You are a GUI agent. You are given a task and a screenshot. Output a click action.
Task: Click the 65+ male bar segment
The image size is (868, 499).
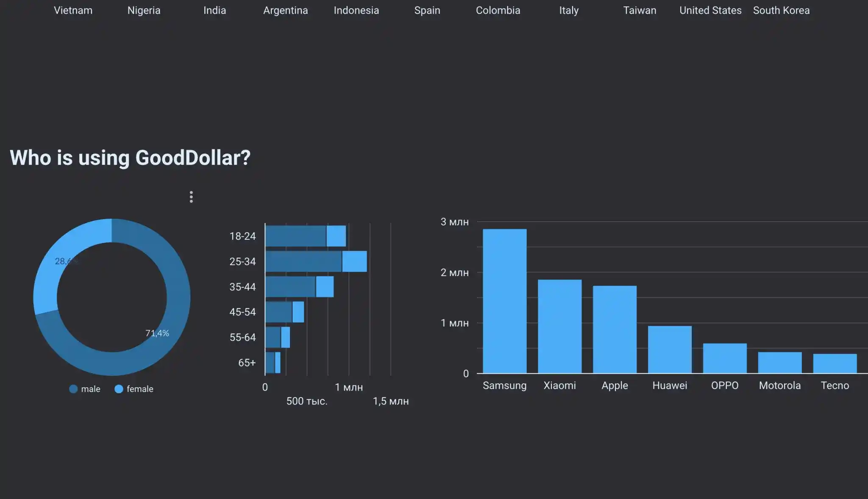pyautogui.click(x=270, y=363)
